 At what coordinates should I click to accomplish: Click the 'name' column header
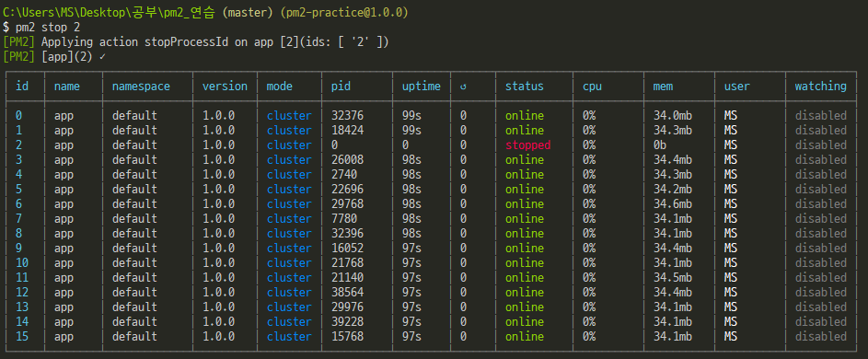pos(67,87)
